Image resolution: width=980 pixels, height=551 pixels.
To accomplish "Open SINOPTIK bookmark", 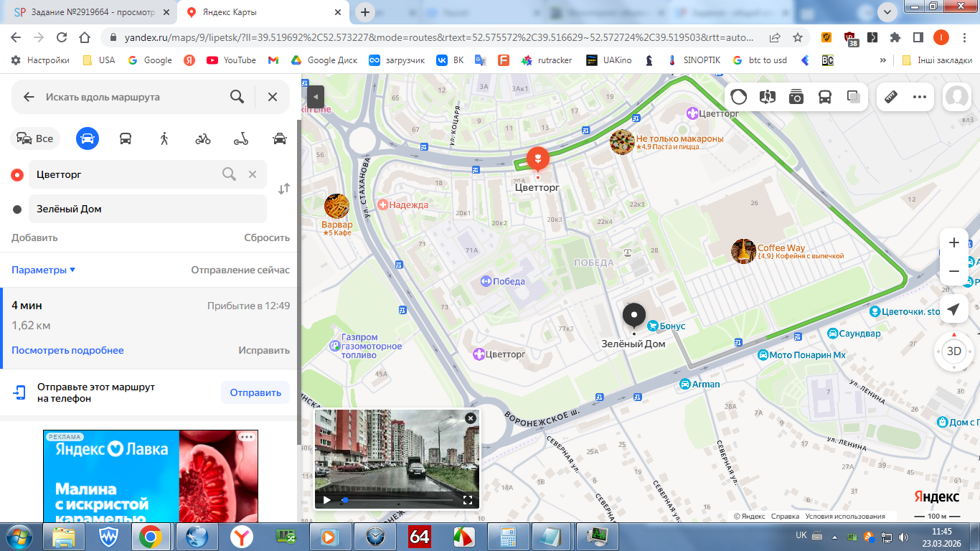I will [694, 60].
